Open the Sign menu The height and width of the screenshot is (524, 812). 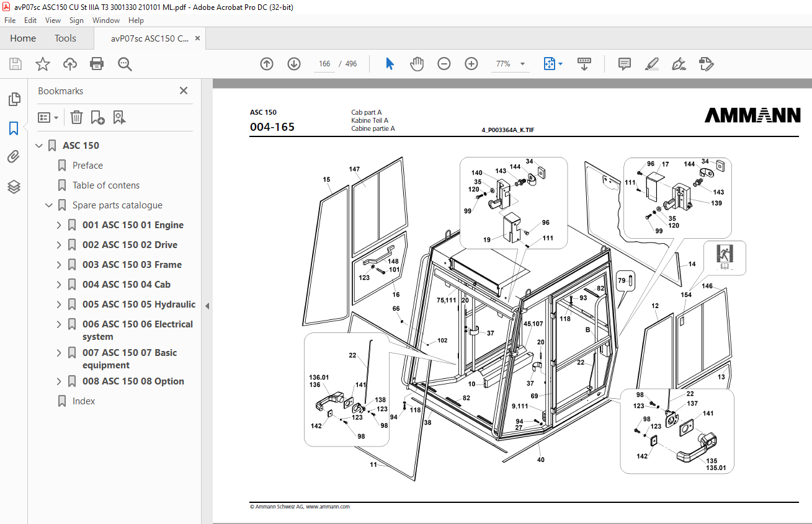pos(76,20)
